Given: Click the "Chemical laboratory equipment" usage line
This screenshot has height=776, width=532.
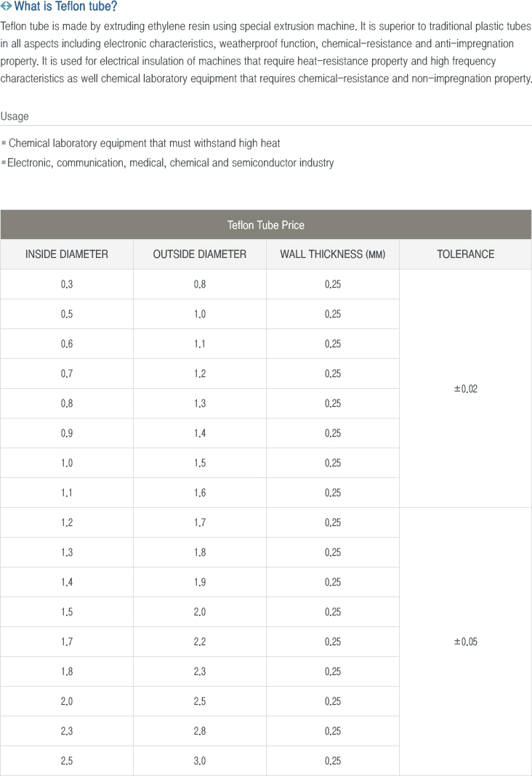Looking at the screenshot, I should coord(144,143).
